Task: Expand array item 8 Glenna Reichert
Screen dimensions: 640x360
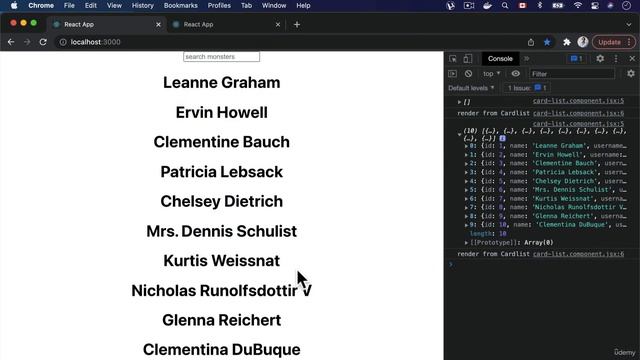Action: [x=466, y=216]
